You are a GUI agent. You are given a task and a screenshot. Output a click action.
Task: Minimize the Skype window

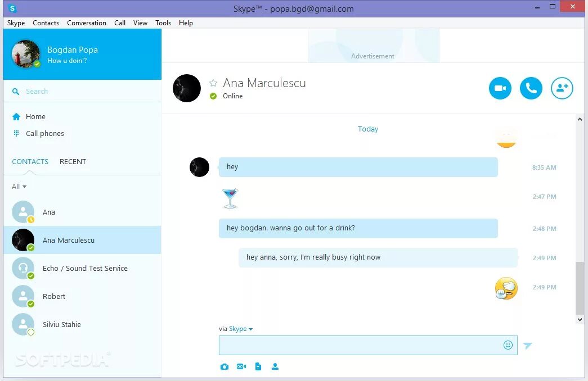537,7
